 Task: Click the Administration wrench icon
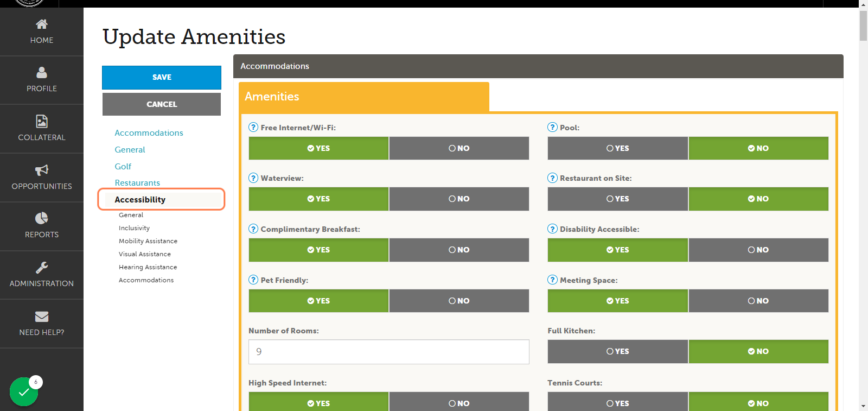pyautogui.click(x=42, y=267)
